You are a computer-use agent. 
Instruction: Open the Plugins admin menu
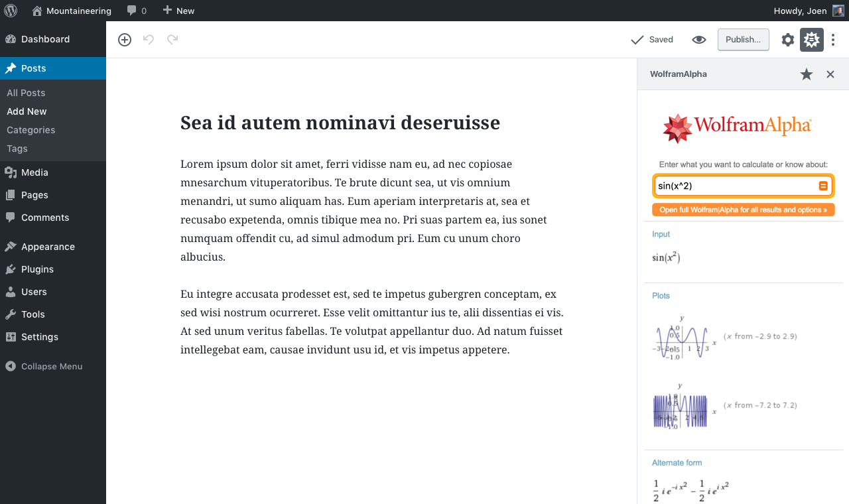click(37, 269)
